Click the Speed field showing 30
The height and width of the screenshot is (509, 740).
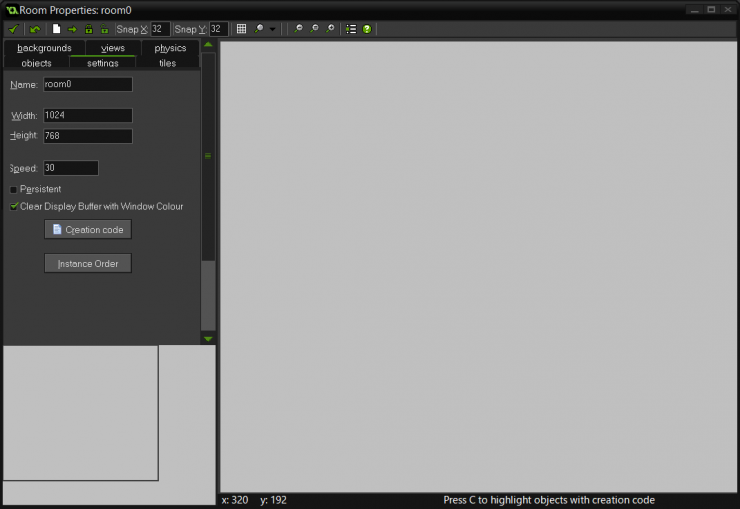[71, 168]
